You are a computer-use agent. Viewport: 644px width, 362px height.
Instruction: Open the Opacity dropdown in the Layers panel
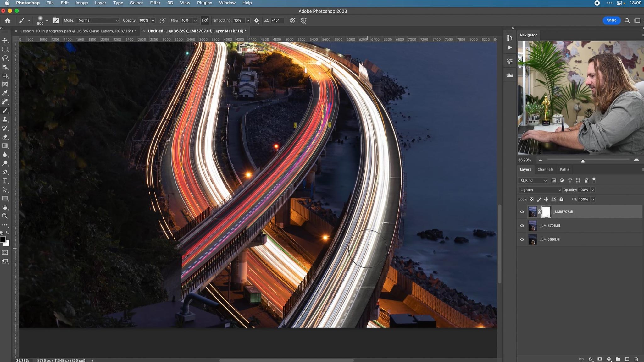point(593,190)
